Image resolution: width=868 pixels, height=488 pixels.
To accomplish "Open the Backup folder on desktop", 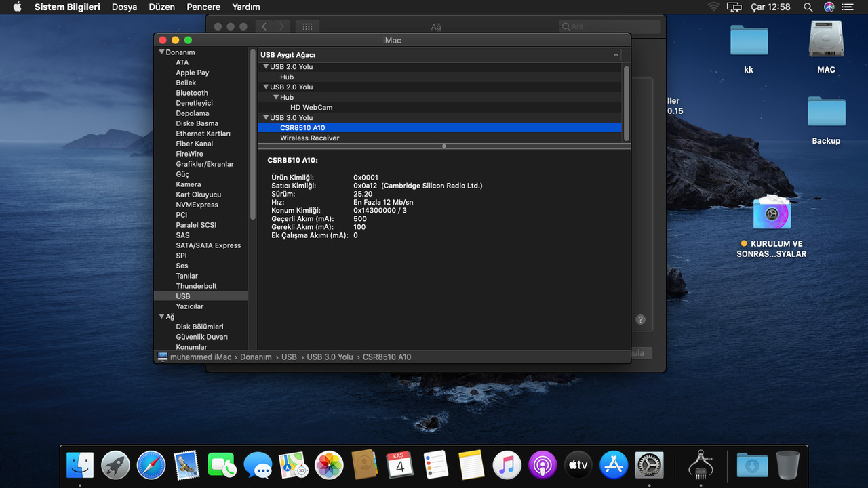I will click(826, 113).
